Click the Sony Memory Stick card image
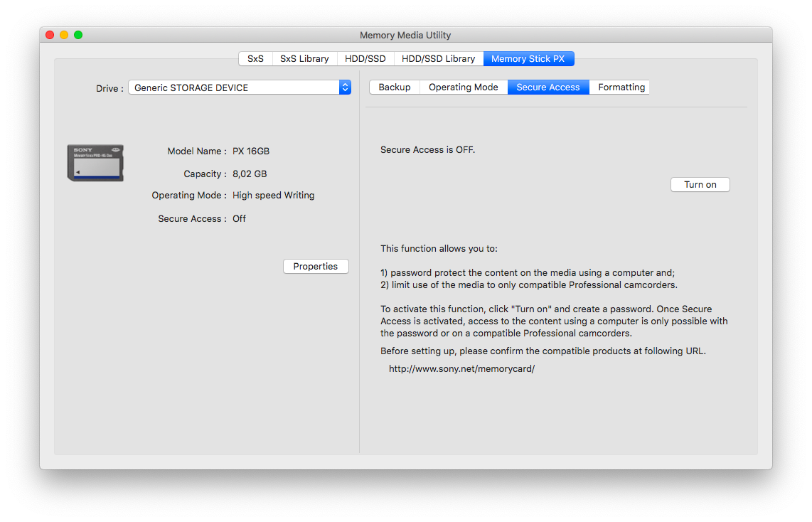This screenshot has width=812, height=522. click(95, 163)
